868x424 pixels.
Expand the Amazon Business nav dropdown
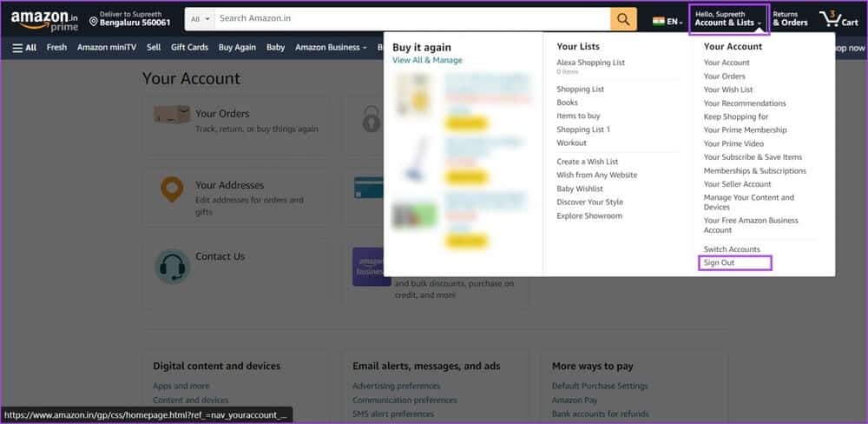point(331,48)
